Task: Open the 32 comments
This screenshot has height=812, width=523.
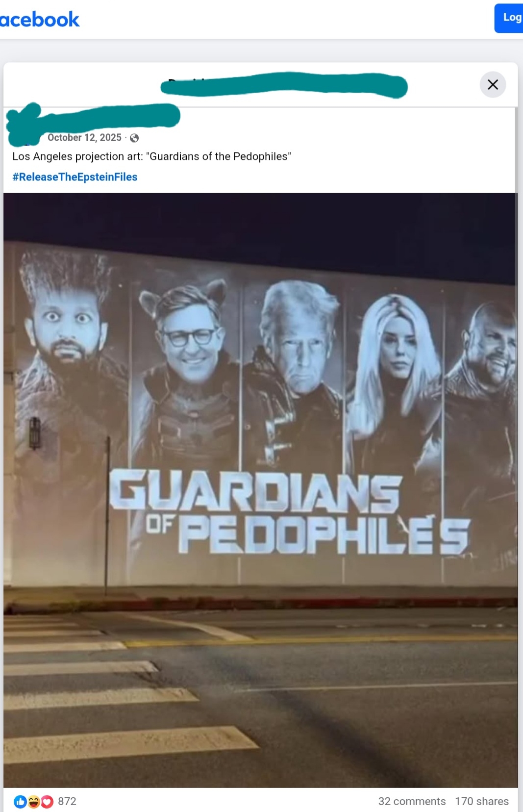Action: coord(412,801)
